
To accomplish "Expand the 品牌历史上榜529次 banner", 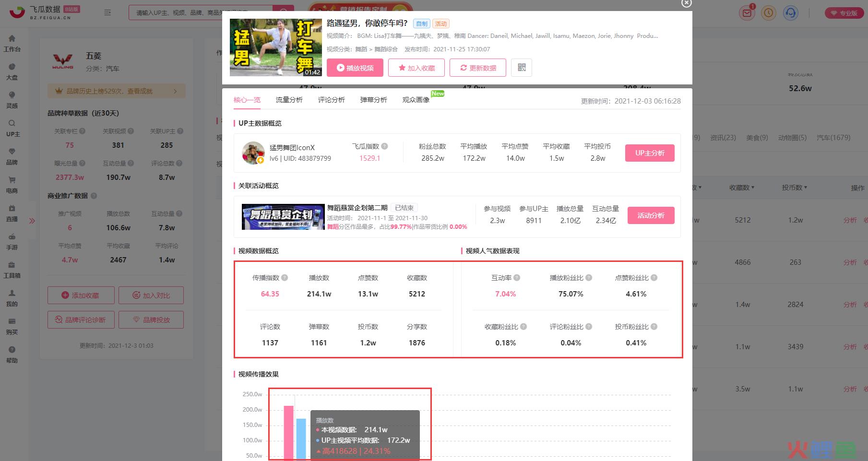I will tap(116, 91).
